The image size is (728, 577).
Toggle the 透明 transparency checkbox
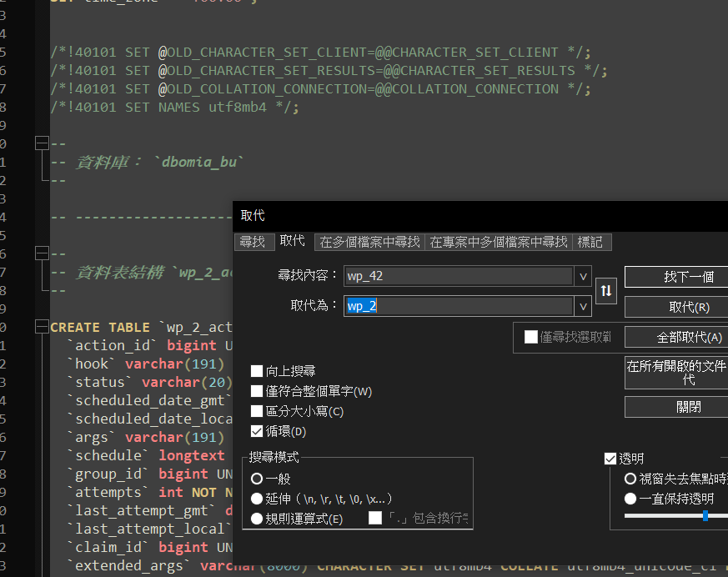click(610, 459)
